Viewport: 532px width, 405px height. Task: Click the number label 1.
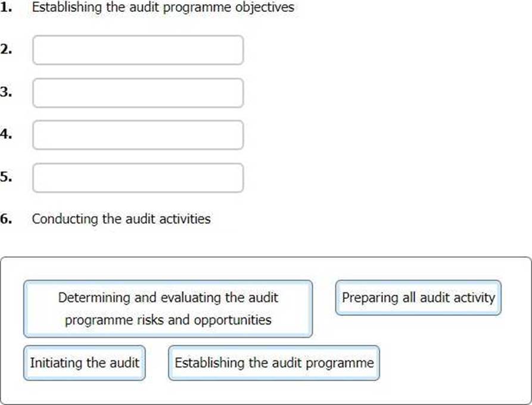click(x=6, y=8)
